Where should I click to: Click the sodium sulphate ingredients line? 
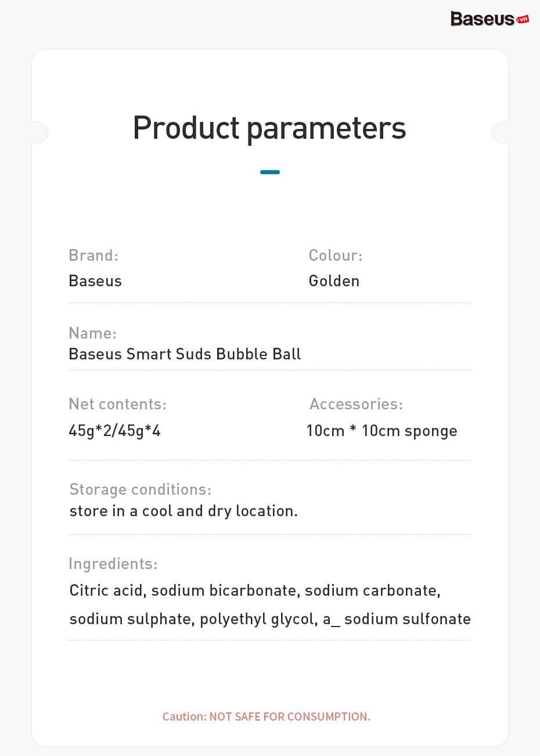(x=270, y=619)
